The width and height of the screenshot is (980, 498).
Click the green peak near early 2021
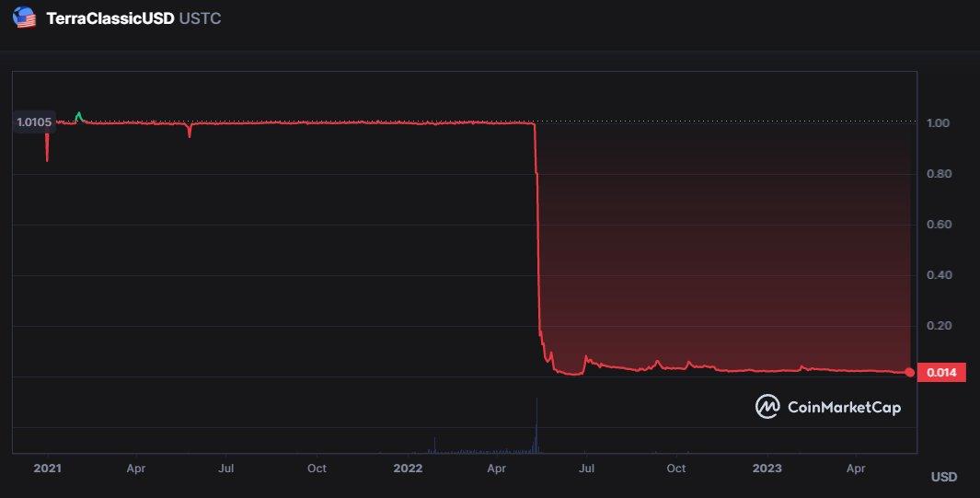pyautogui.click(x=78, y=115)
